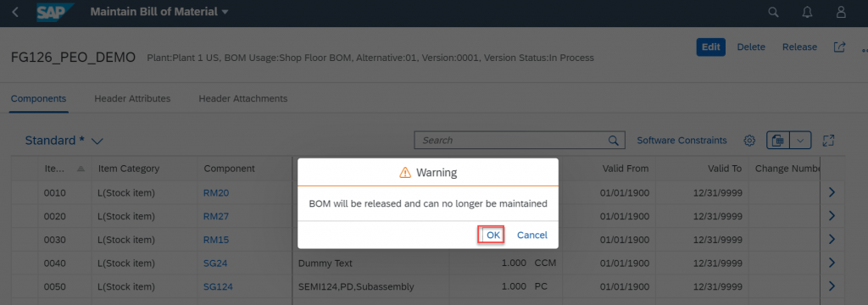Open table settings gear icon
868x305 pixels.
749,141
